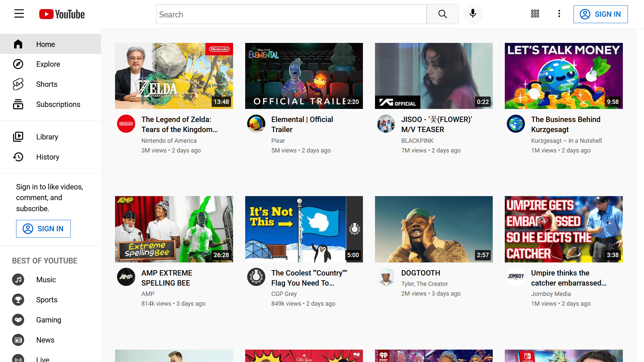Click SIGN IN button in sidebar
Screen dimensions: 644x362
point(43,229)
